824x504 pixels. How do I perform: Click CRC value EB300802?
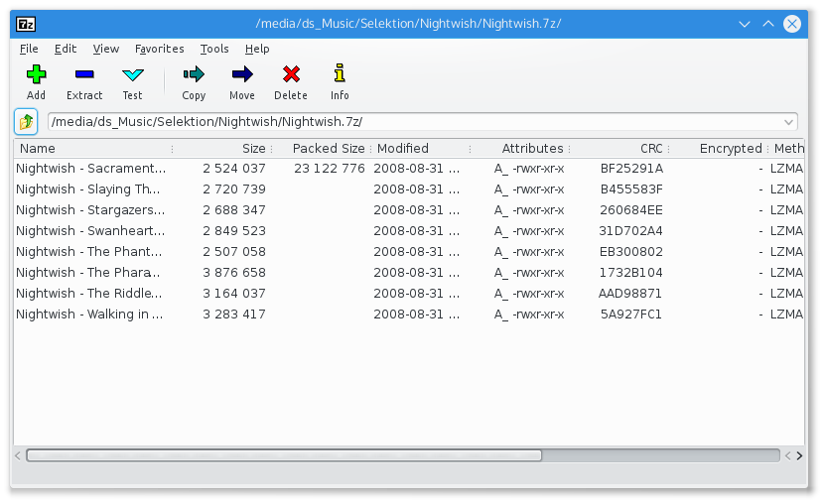point(631,251)
